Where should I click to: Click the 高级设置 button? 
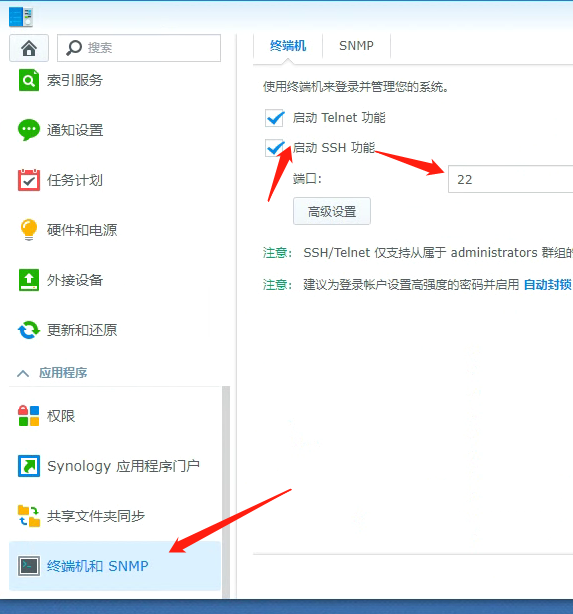click(332, 211)
